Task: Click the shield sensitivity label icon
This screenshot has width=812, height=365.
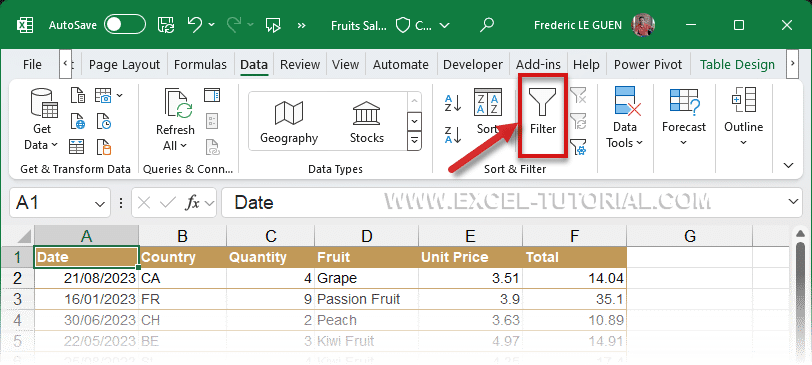Action: click(403, 25)
